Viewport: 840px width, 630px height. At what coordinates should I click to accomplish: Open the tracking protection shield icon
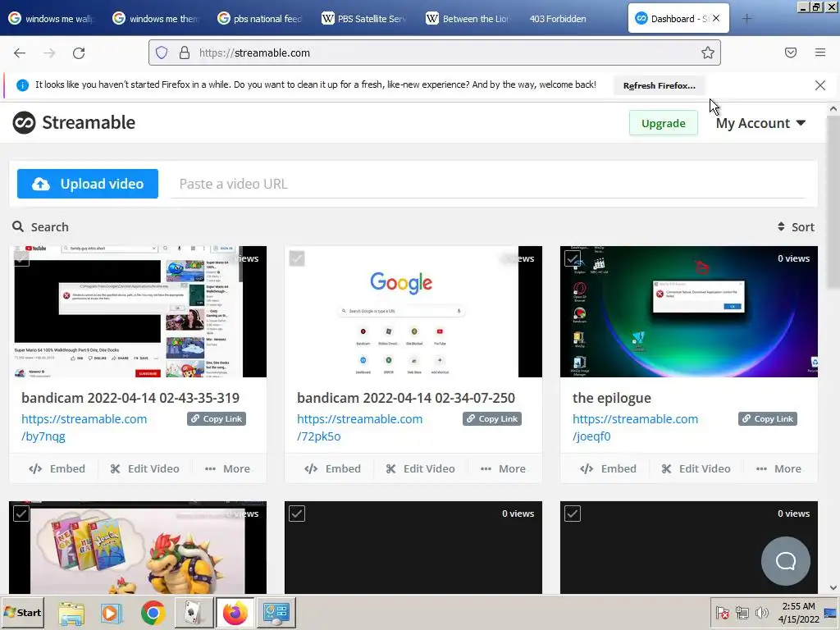(x=162, y=52)
